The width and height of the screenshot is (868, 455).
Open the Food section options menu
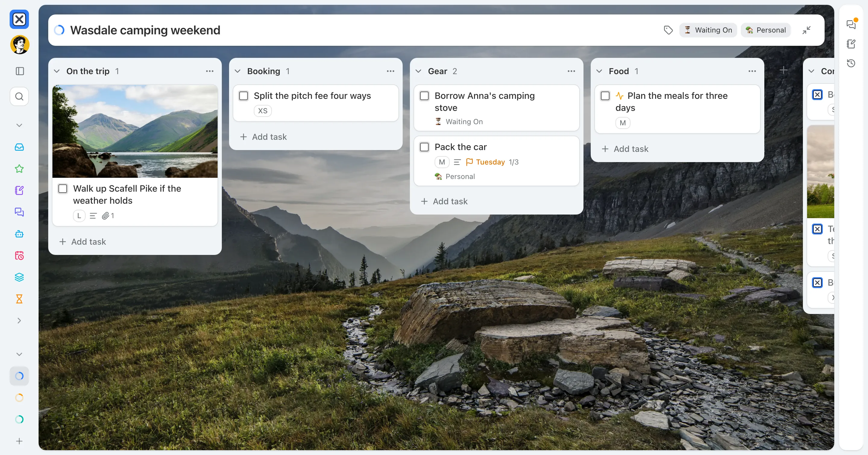click(752, 71)
